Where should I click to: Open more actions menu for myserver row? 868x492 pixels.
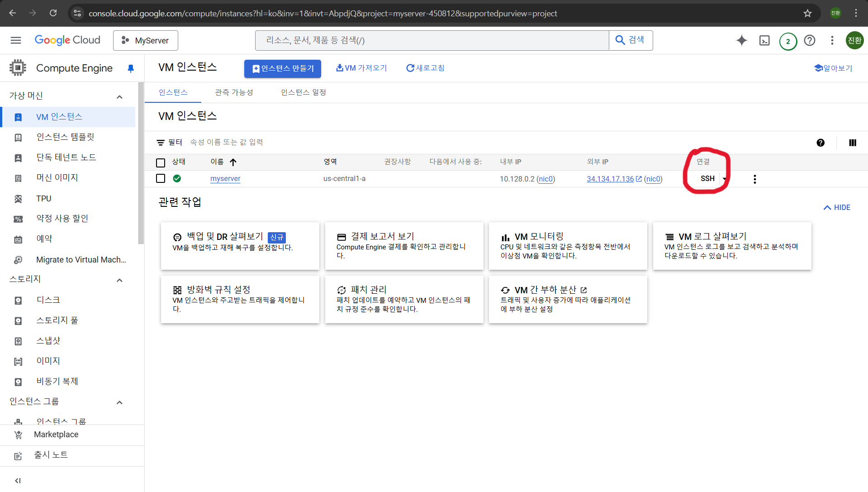[x=754, y=179]
